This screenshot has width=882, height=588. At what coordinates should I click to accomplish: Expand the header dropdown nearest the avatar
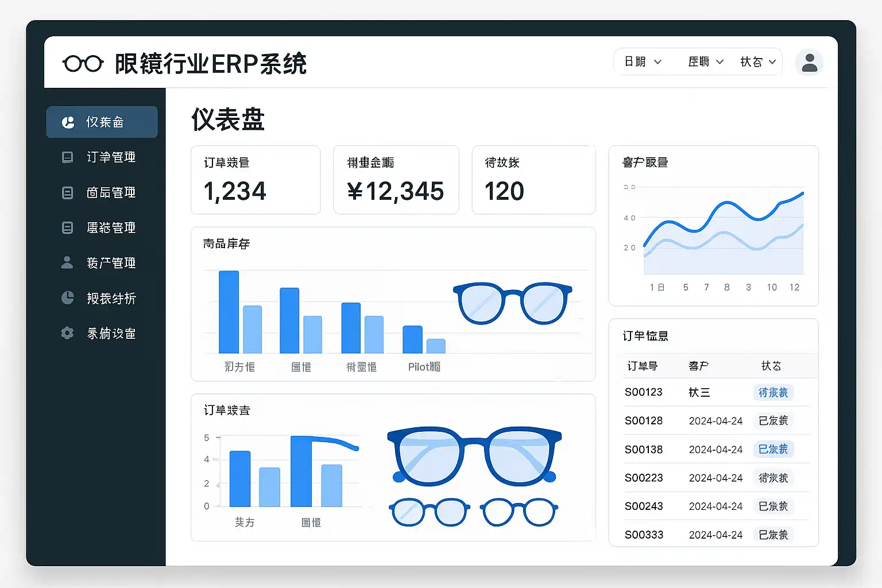click(x=758, y=61)
